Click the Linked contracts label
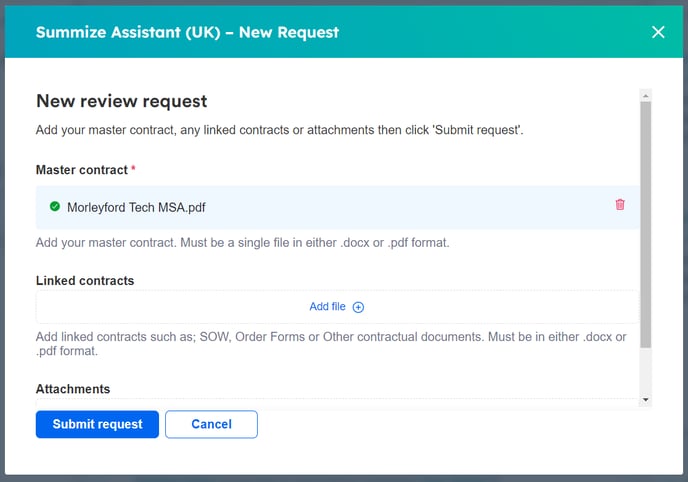The width and height of the screenshot is (688, 482). tap(85, 281)
